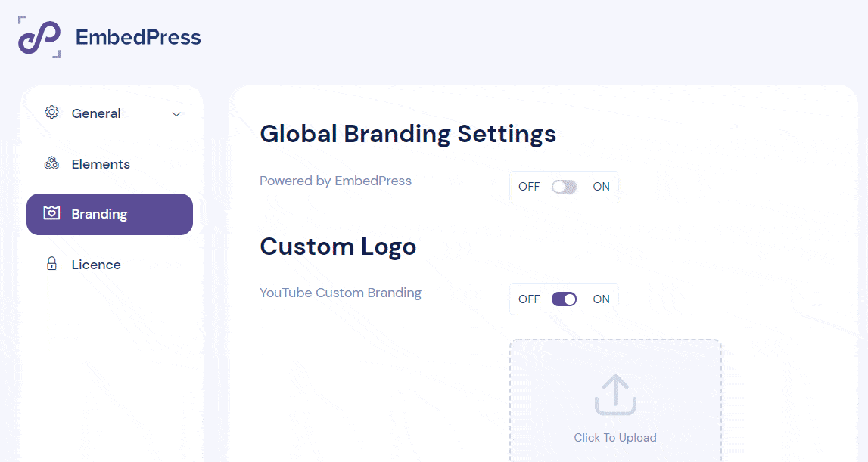The image size is (868, 462).
Task: Click the General gear icon
Action: click(51, 113)
